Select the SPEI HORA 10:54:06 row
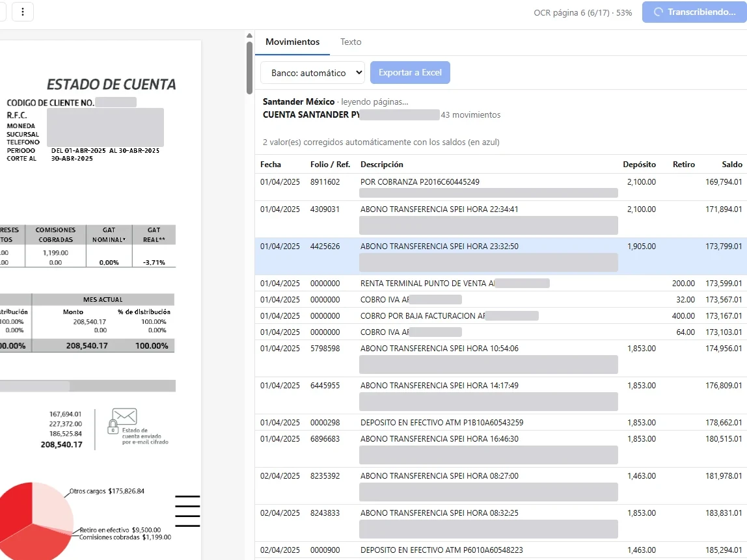747x560 pixels. pos(500,358)
